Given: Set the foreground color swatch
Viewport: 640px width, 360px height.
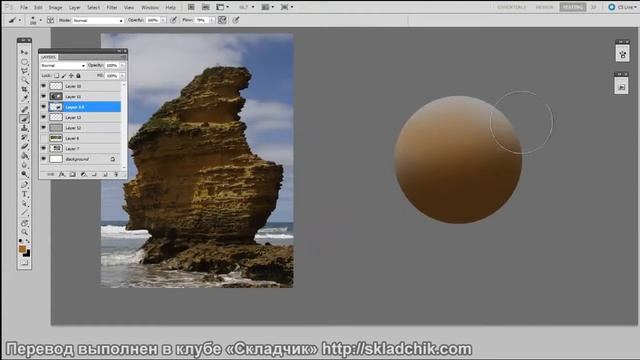Looking at the screenshot, I should [22, 249].
